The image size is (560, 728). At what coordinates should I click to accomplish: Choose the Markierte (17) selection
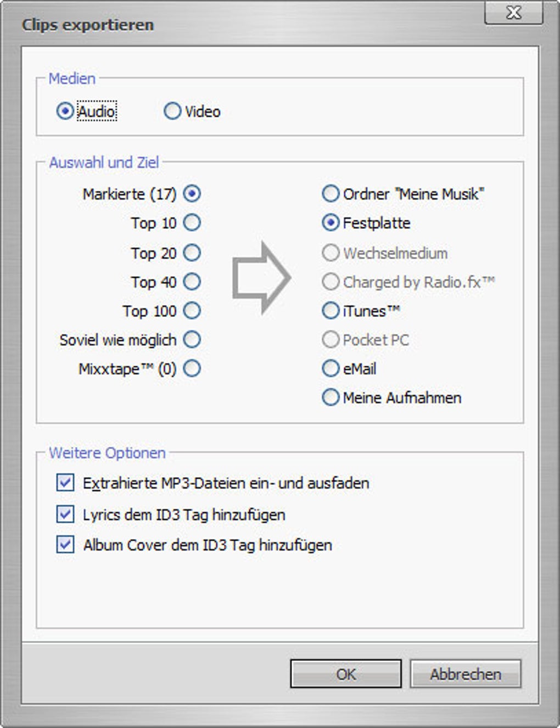click(x=192, y=194)
